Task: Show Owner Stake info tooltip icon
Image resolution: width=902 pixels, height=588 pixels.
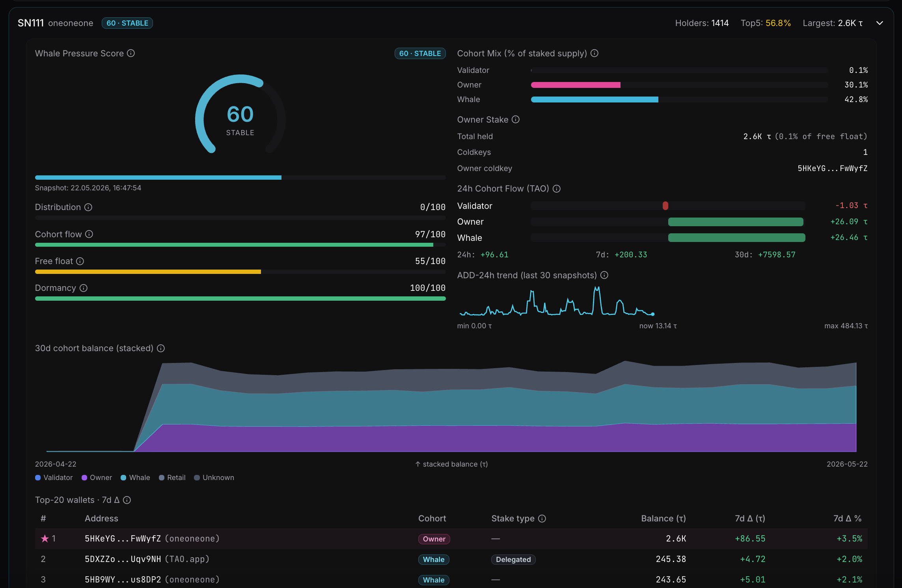Action: (516, 119)
